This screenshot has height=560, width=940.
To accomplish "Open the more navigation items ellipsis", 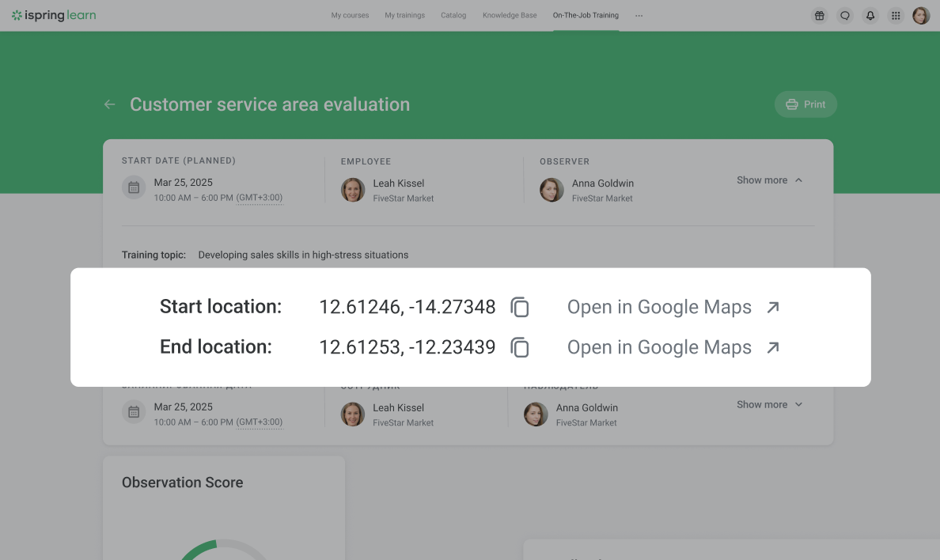I will click(x=639, y=16).
